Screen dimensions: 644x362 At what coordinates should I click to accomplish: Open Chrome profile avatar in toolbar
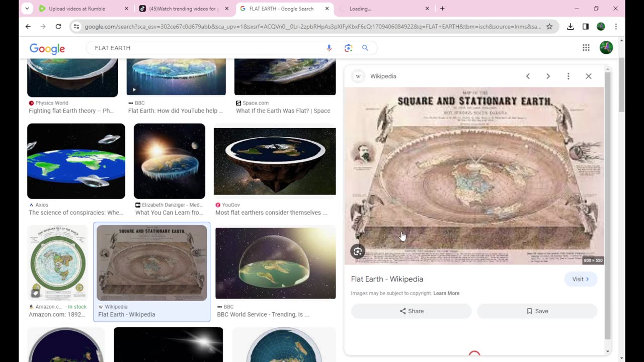coord(601,27)
